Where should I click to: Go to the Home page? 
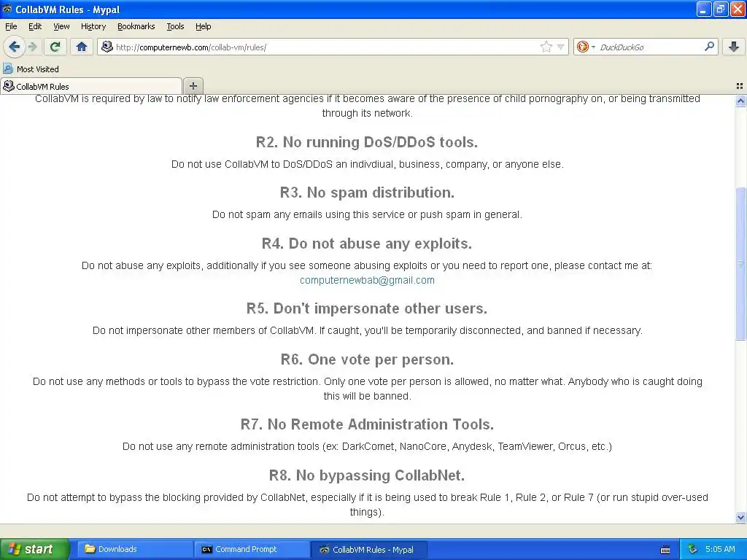pos(82,47)
